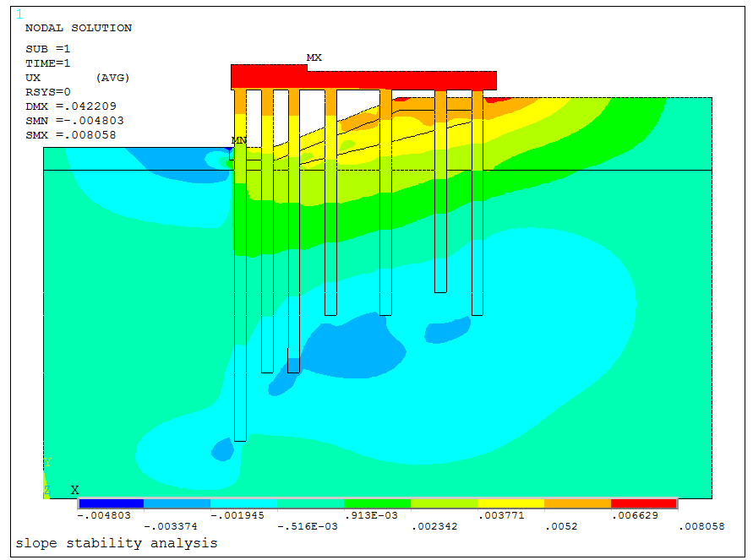Pick the orange legend color band
753x560 pixels.
point(577,503)
